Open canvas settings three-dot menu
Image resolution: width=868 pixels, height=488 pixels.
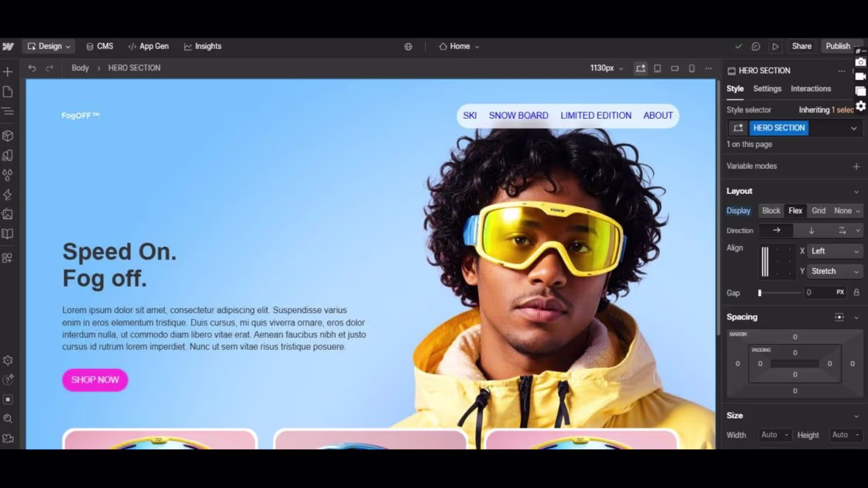tap(709, 68)
